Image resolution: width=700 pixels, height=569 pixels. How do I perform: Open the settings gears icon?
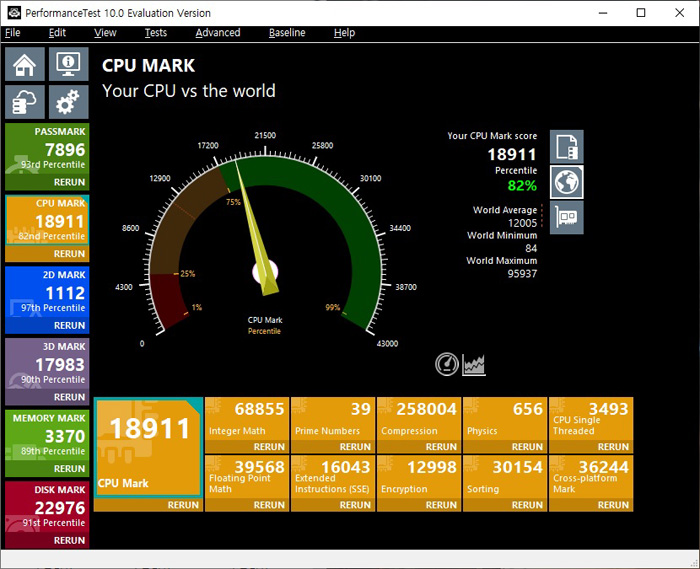(x=68, y=102)
